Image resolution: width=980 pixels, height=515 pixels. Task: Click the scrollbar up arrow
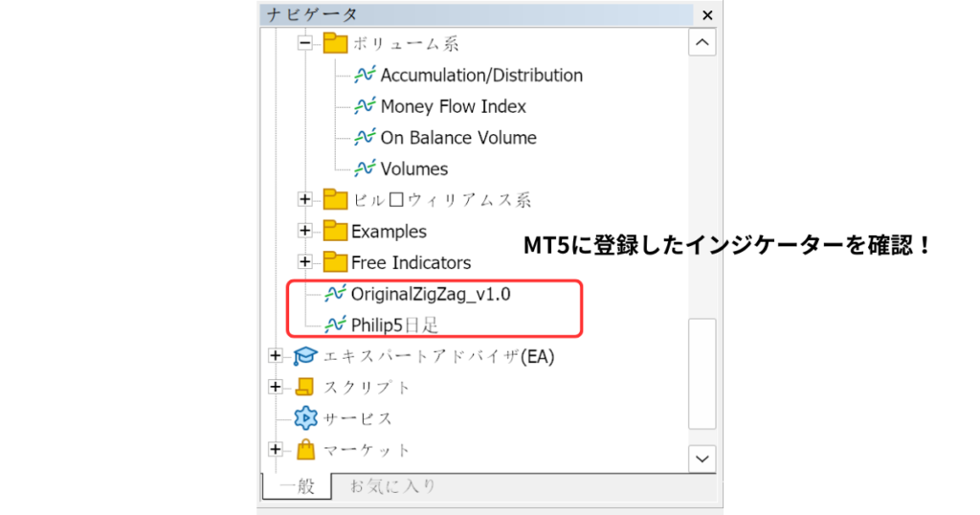(702, 42)
